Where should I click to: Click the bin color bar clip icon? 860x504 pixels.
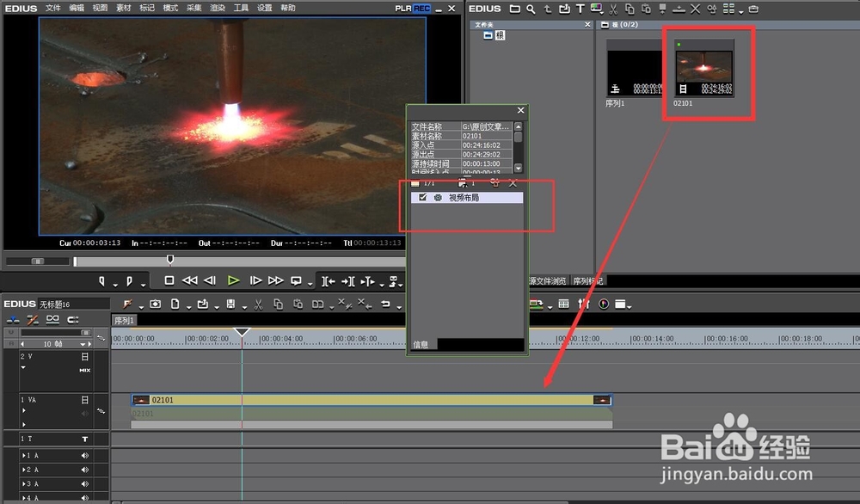pyautogui.click(x=596, y=9)
